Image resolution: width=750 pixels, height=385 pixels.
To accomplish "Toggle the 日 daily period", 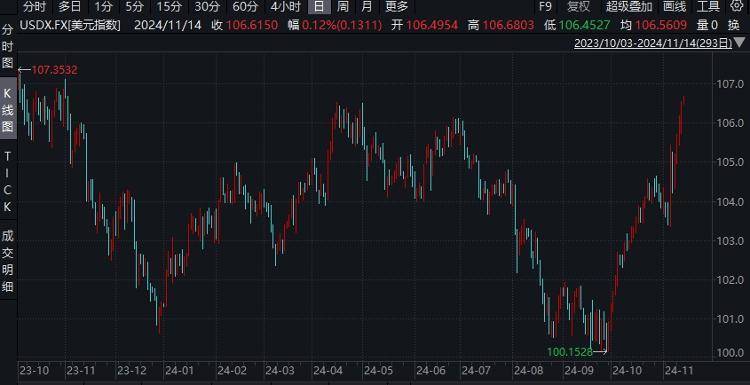I will tap(319, 7).
